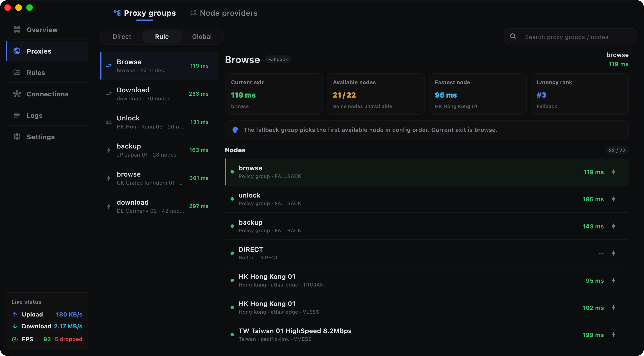
Task: Click the 22 / 22 nodes count badge
Action: [x=617, y=150]
